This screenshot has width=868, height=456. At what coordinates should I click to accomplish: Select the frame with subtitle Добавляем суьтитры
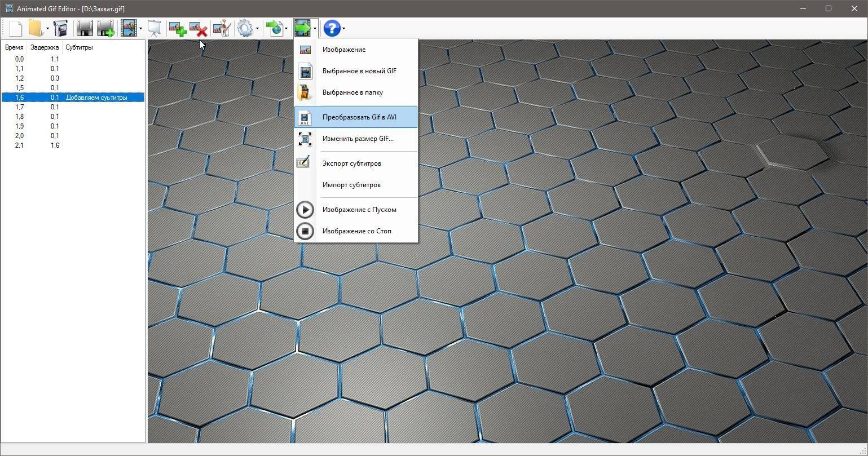click(73, 98)
